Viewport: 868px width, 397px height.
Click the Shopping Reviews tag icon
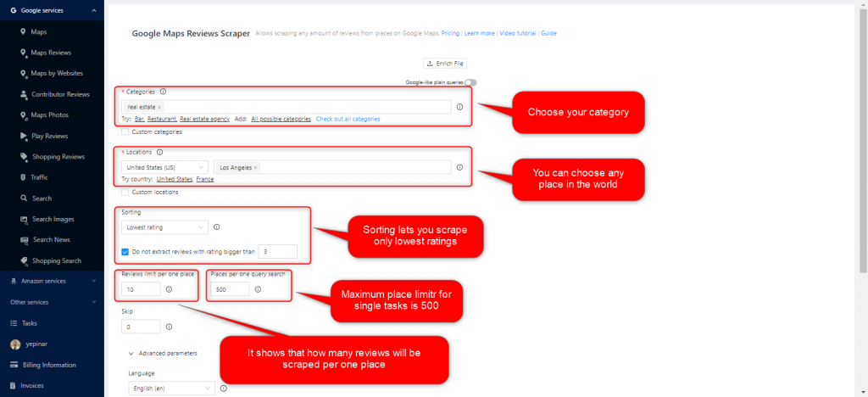click(x=23, y=157)
